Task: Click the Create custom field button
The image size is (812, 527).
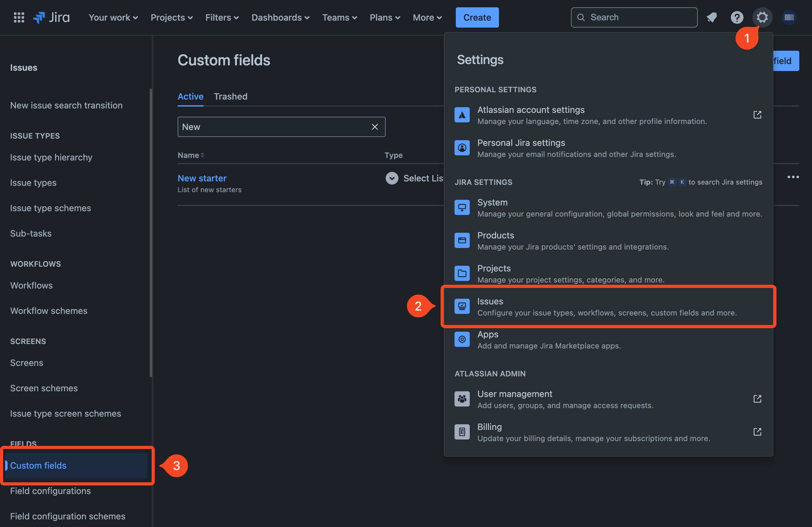Action: [x=786, y=61]
